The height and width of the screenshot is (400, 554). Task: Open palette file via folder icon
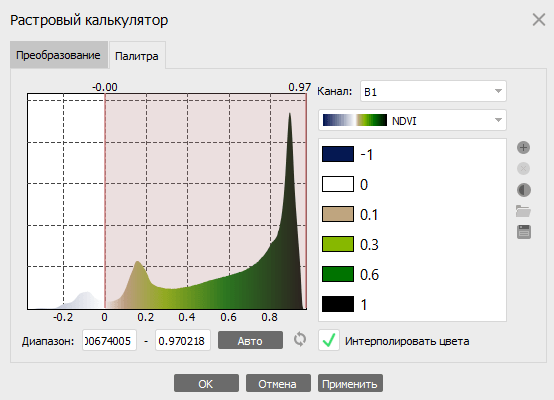[523, 211]
